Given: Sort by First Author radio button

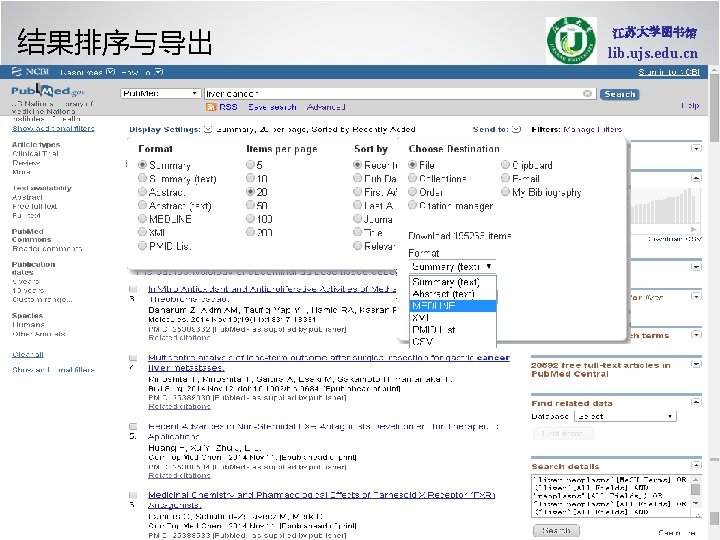Looking at the screenshot, I should point(358,191).
